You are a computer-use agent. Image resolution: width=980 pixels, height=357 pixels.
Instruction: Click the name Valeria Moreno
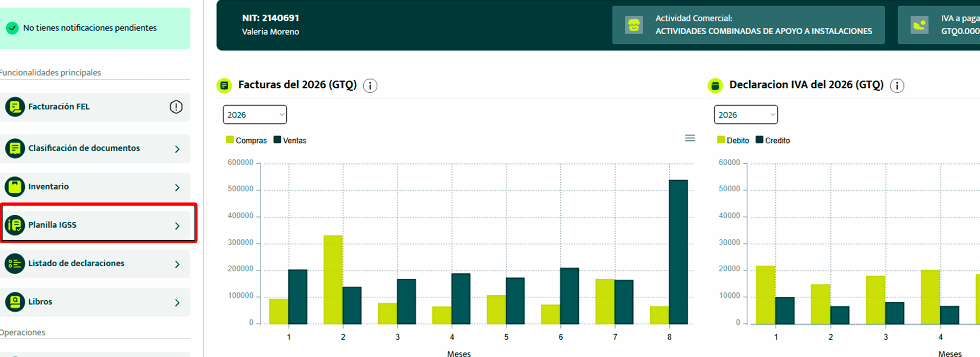(271, 32)
